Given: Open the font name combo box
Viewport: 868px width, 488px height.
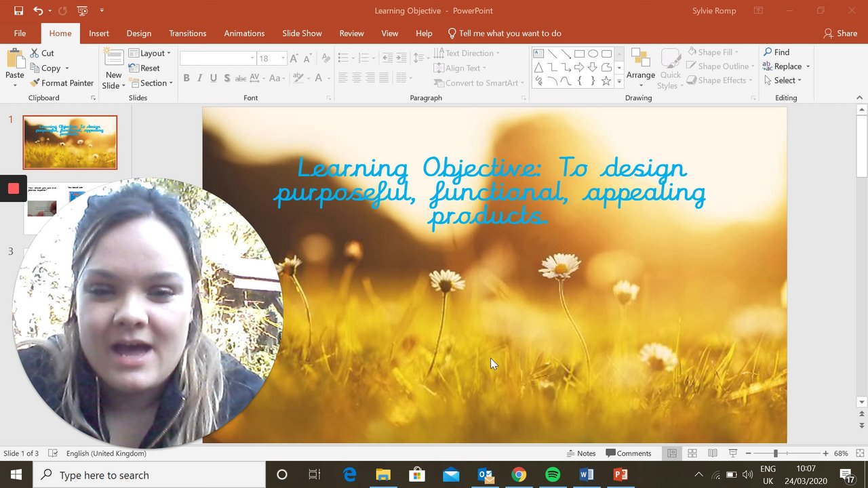Looking at the screenshot, I should pyautogui.click(x=218, y=58).
